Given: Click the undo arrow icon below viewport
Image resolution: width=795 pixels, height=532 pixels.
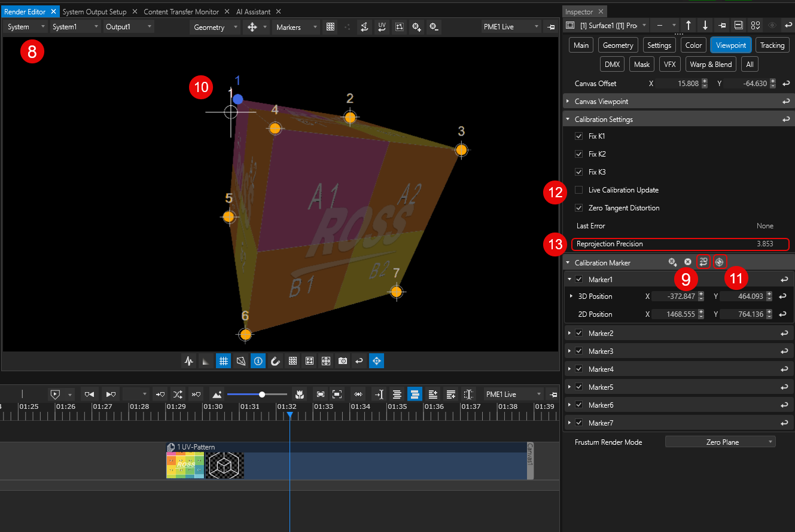Looking at the screenshot, I should pyautogui.click(x=359, y=361).
